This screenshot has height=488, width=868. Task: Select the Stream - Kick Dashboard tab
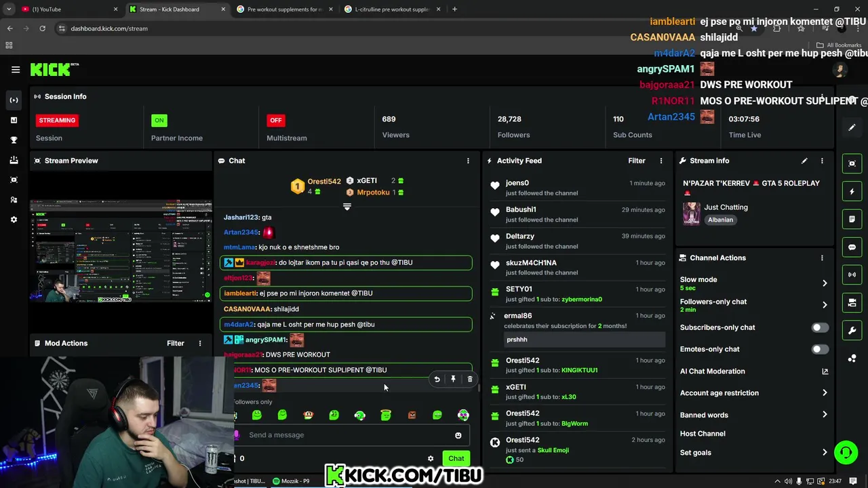(178, 9)
